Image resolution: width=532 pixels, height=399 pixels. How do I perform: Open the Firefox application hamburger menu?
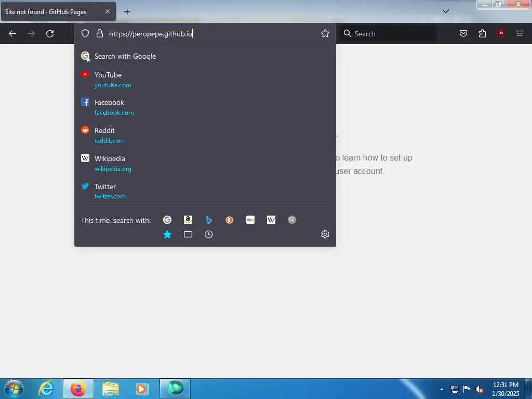click(x=519, y=33)
